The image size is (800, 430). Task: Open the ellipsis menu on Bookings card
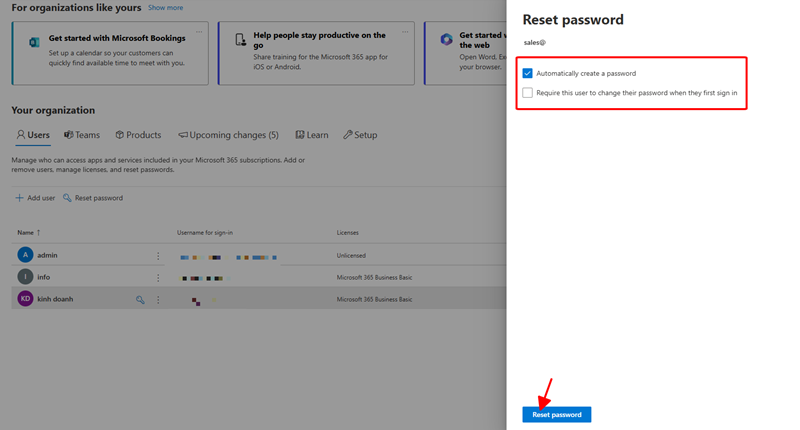point(199,31)
